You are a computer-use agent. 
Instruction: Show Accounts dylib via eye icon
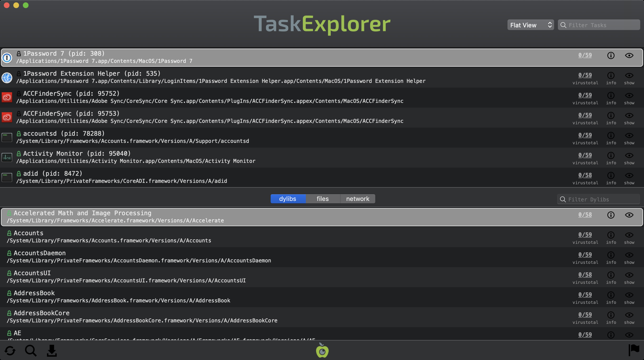tap(629, 235)
